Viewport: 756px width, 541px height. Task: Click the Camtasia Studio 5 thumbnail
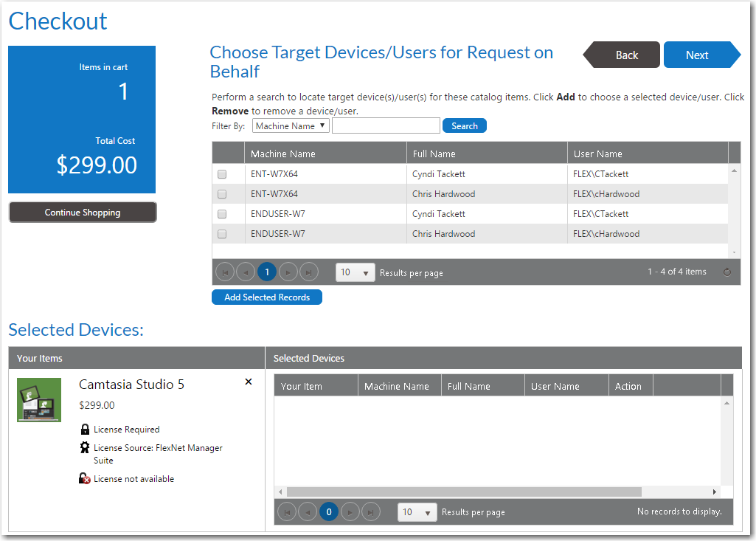pos(39,400)
